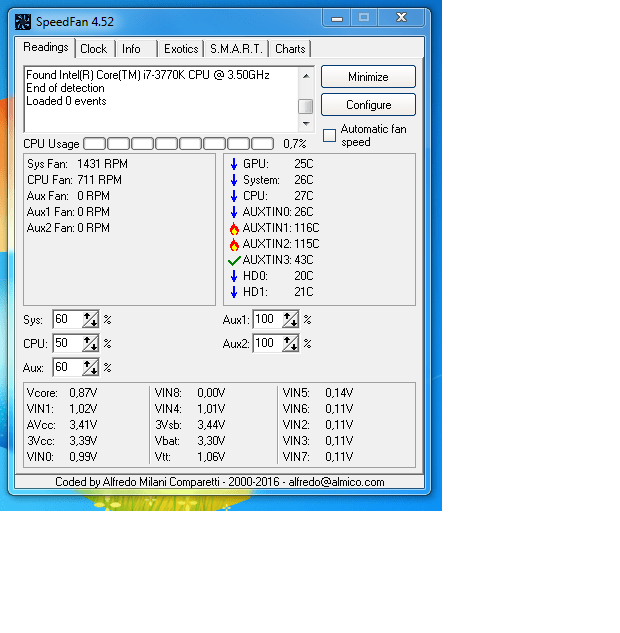Click the Minimize button in SpeedFan panel
The image size is (620, 633).
[368, 77]
